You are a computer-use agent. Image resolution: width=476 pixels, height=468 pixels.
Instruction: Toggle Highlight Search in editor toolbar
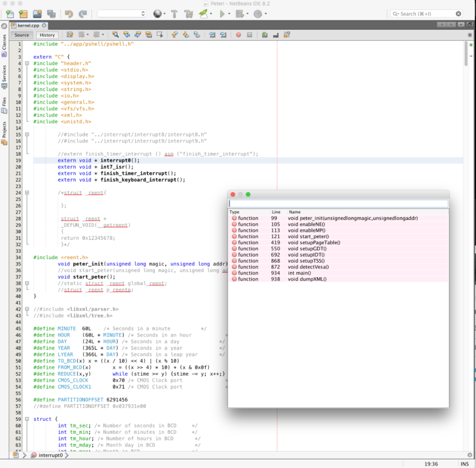(x=149, y=35)
